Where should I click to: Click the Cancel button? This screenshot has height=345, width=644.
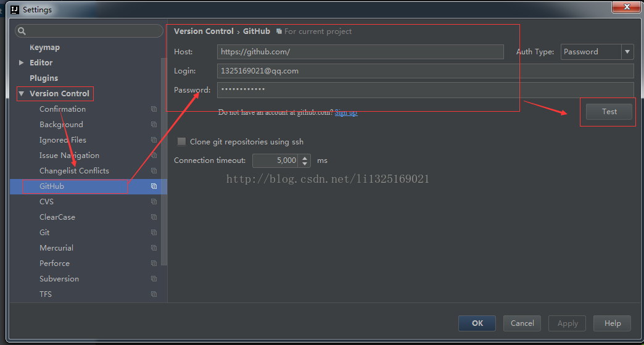coord(522,323)
